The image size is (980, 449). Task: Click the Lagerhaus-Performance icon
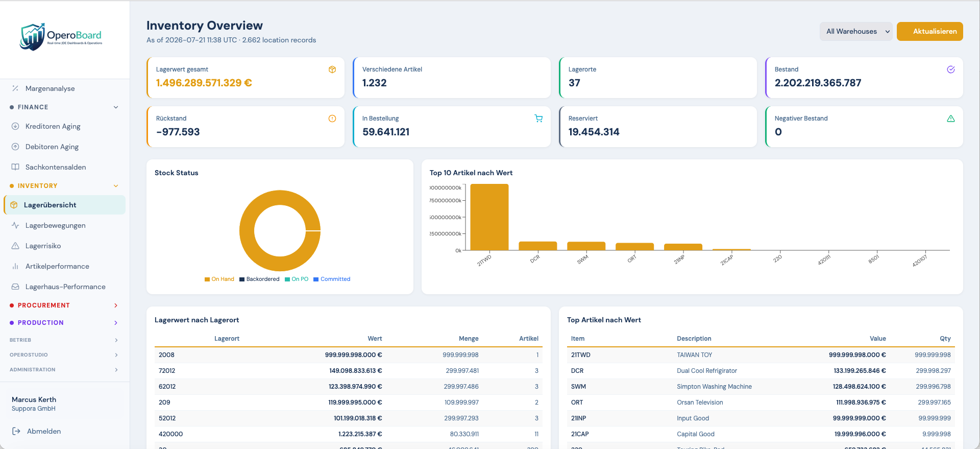[15, 287]
